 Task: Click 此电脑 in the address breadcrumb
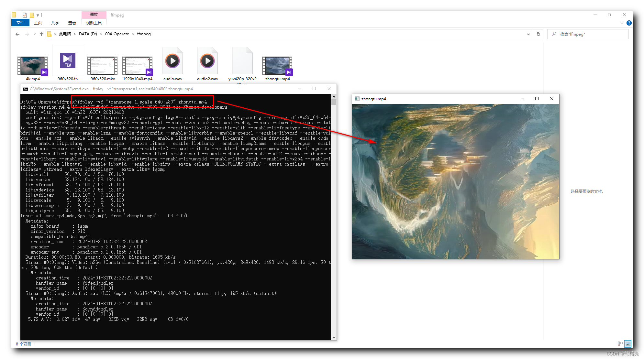tap(65, 34)
